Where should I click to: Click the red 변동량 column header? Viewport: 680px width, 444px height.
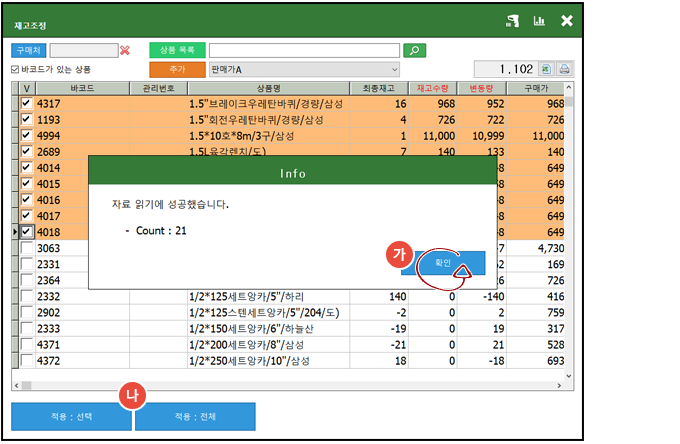pyautogui.click(x=481, y=88)
